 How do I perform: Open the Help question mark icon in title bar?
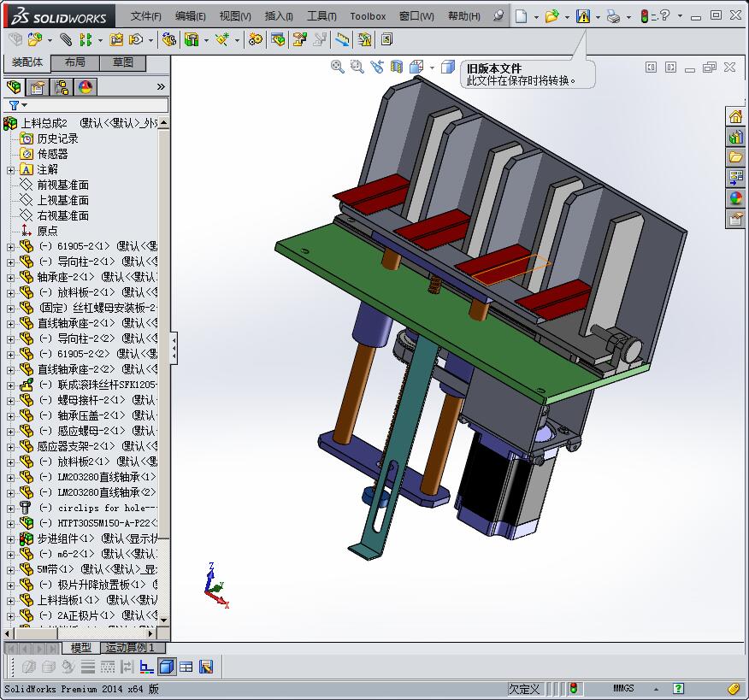(x=664, y=15)
